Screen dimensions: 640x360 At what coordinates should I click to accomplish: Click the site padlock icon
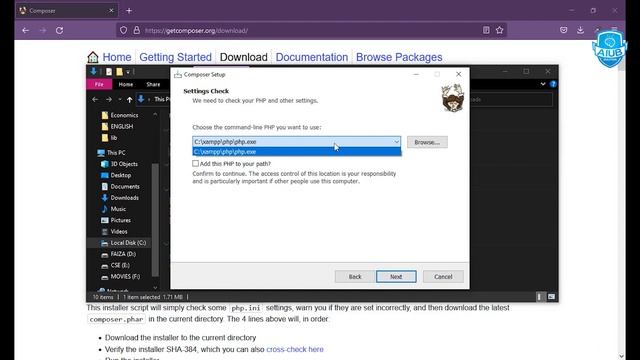[136, 30]
